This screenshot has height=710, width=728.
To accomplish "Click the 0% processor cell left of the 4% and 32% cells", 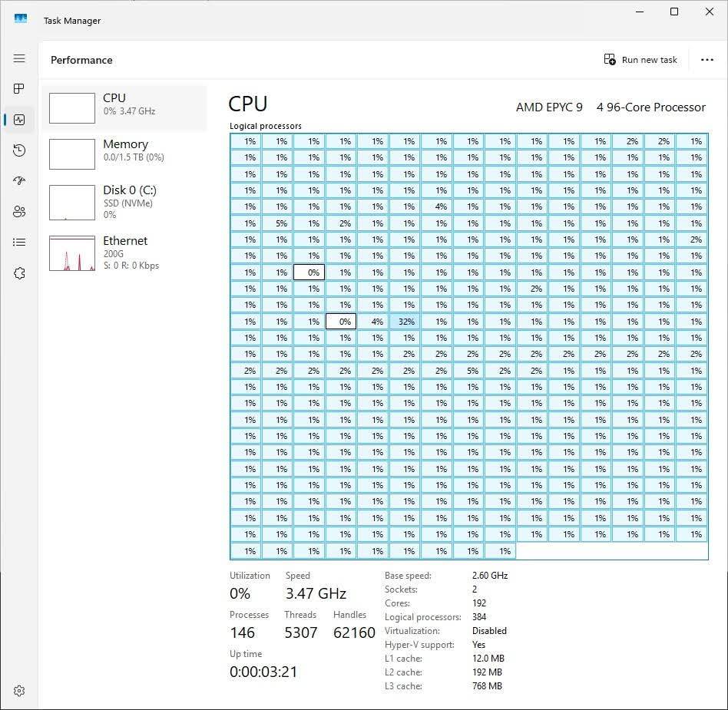I will [x=341, y=322].
